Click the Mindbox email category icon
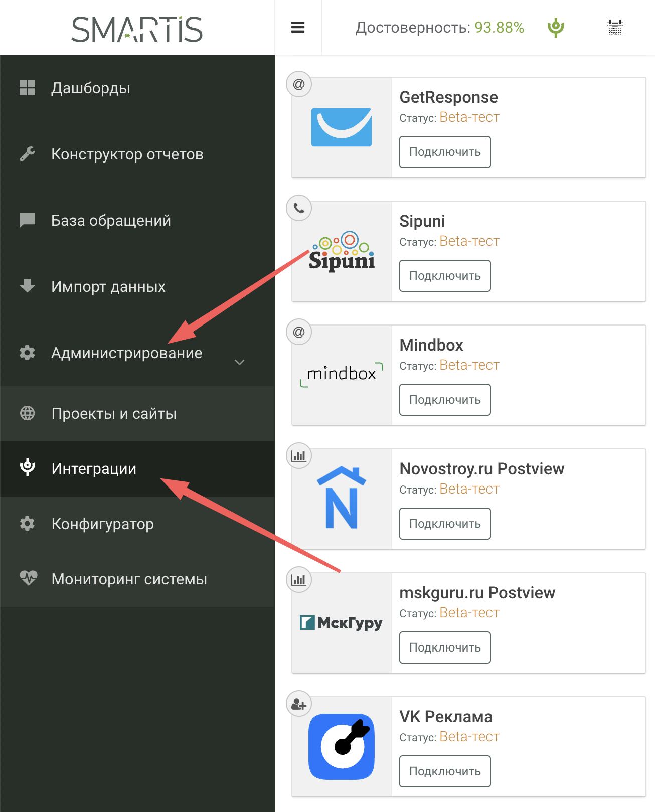The height and width of the screenshot is (812, 655). click(x=299, y=332)
